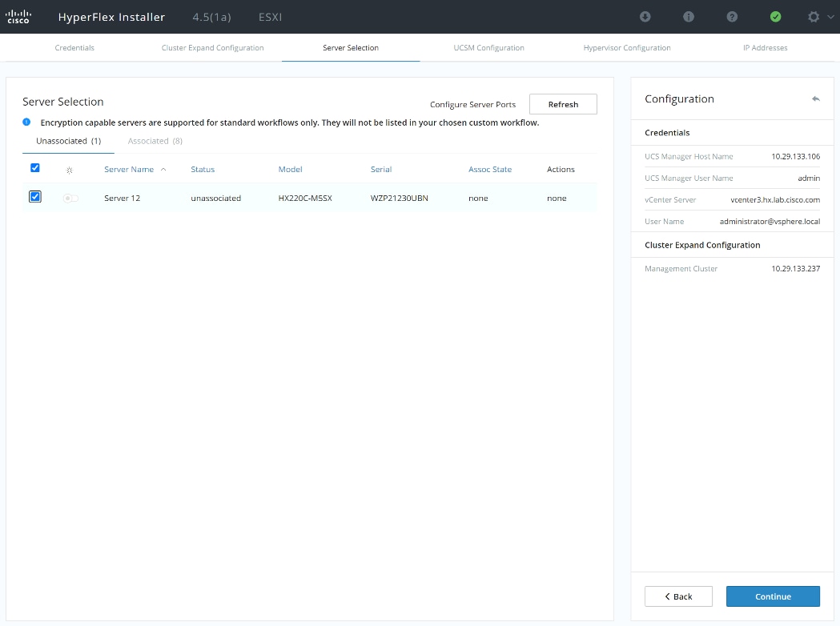
Task: Click administrator@vsphere.local value
Action: click(x=770, y=221)
